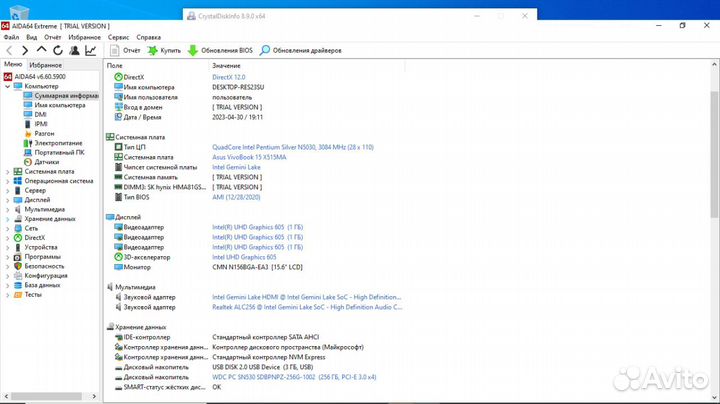
Task: Open the Сервис menu
Action: click(118, 37)
